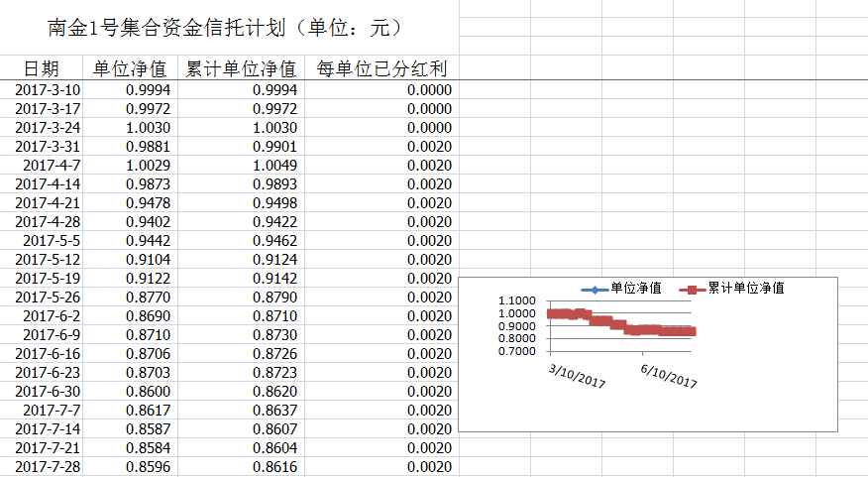Click the 6/10/2017 x-axis label on chart
This screenshot has width=868, height=477.
pyautogui.click(x=670, y=377)
